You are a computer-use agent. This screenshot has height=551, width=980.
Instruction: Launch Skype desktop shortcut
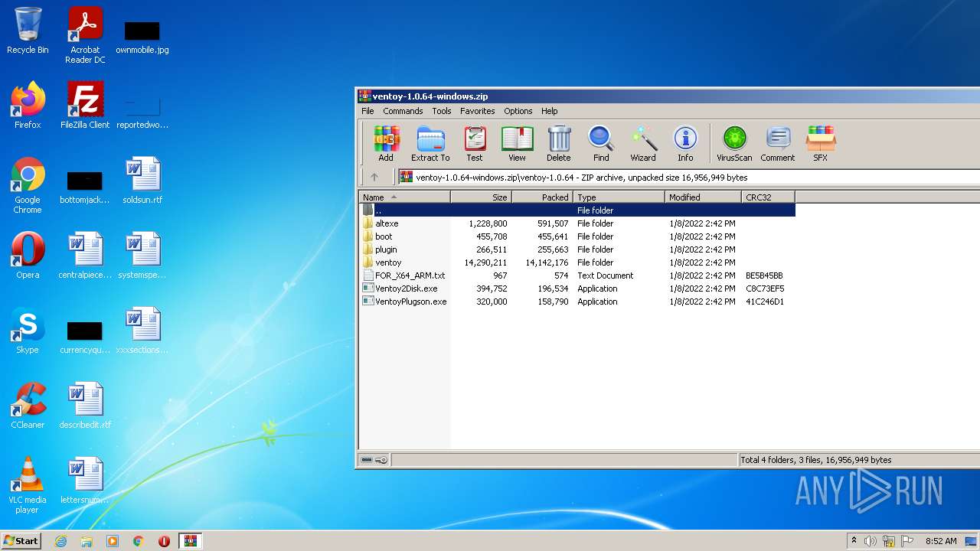(28, 330)
